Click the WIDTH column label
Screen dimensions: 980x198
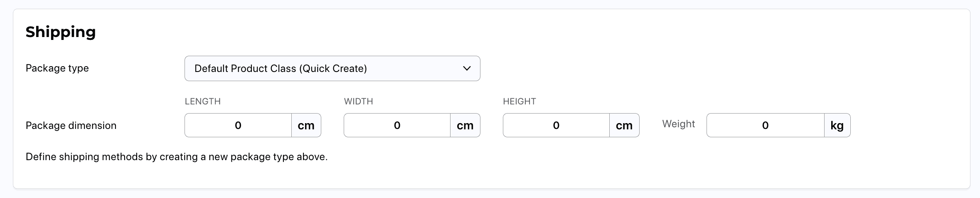358,101
